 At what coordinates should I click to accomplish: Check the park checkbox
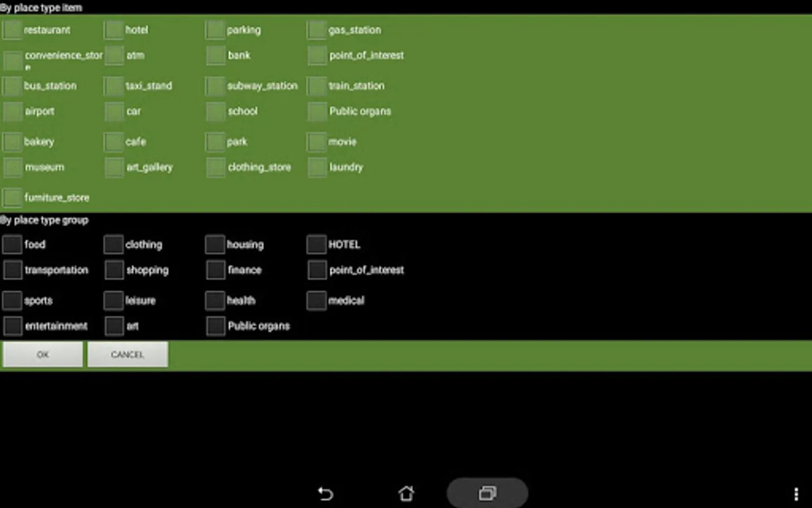215,142
